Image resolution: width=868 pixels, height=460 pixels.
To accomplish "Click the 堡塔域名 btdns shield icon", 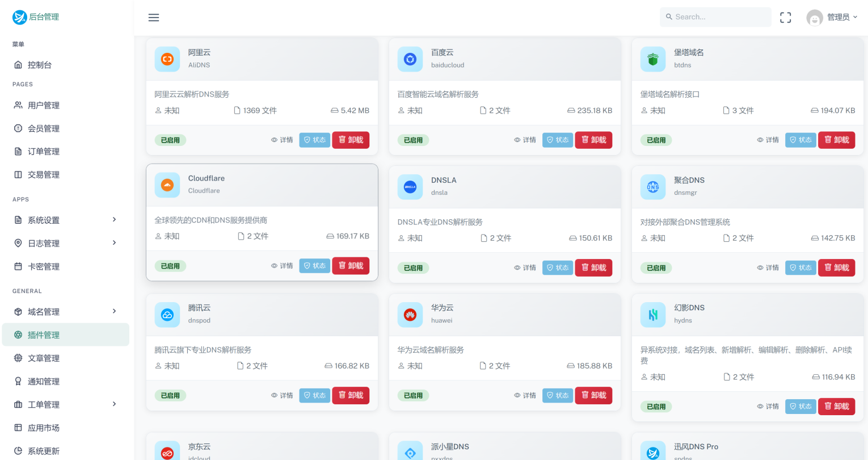I will click(652, 58).
